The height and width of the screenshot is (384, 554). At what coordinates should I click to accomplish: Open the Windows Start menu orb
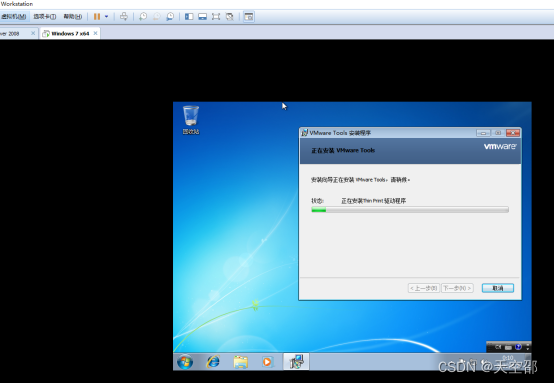pyautogui.click(x=185, y=362)
